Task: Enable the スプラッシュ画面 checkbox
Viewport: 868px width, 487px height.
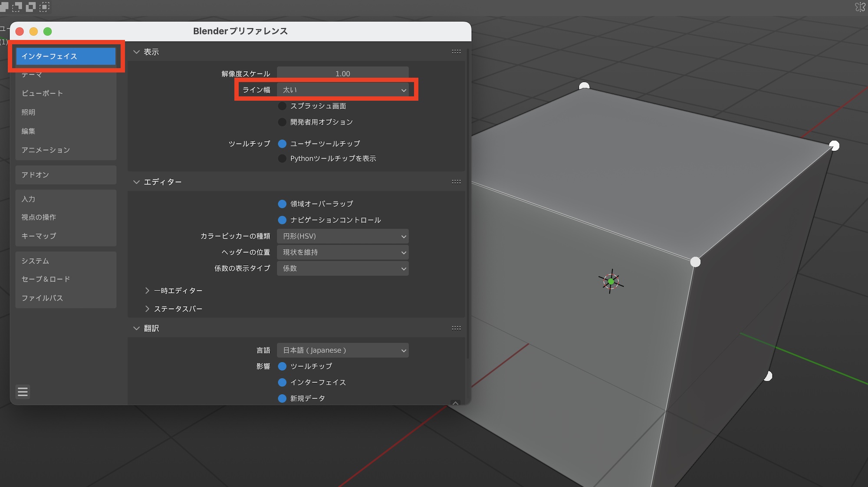Action: pyautogui.click(x=282, y=106)
